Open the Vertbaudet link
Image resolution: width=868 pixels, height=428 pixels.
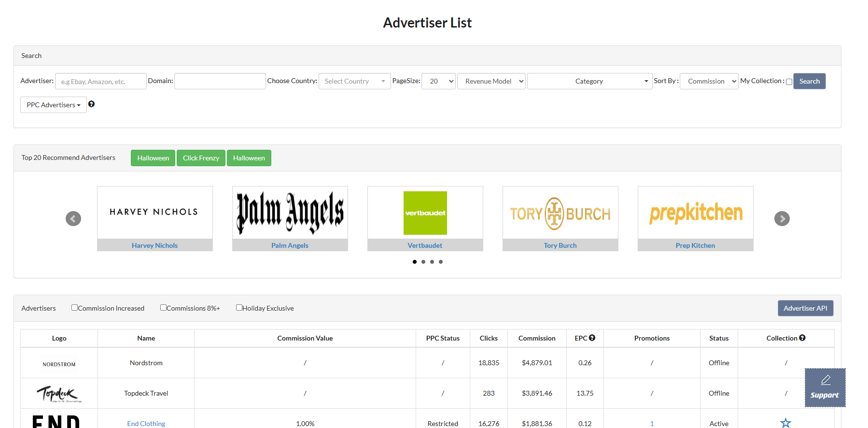tap(425, 245)
